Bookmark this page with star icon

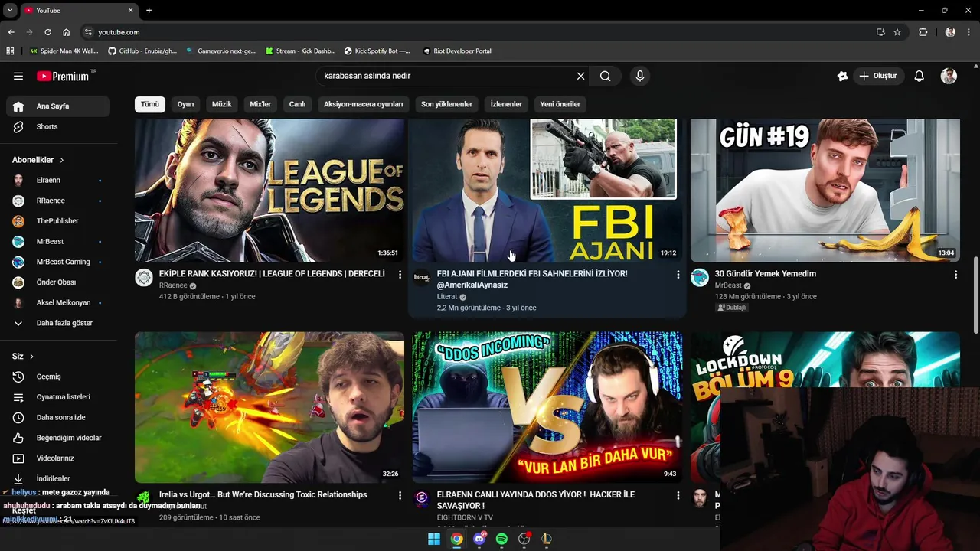897,32
